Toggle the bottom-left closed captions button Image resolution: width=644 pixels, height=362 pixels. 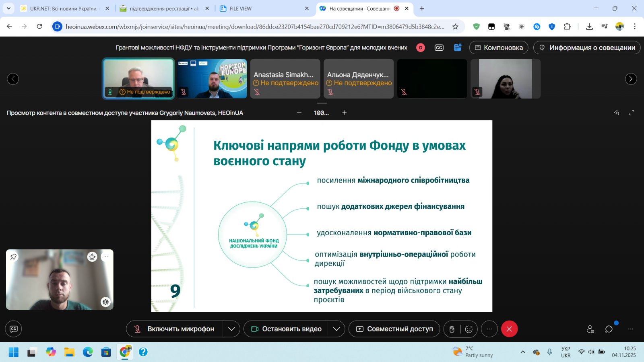pos(13,329)
